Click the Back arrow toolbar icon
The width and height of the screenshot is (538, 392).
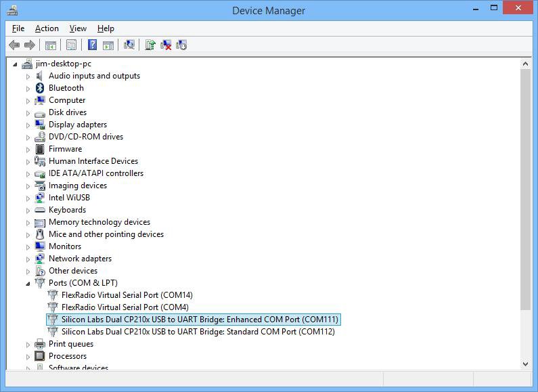pos(14,45)
